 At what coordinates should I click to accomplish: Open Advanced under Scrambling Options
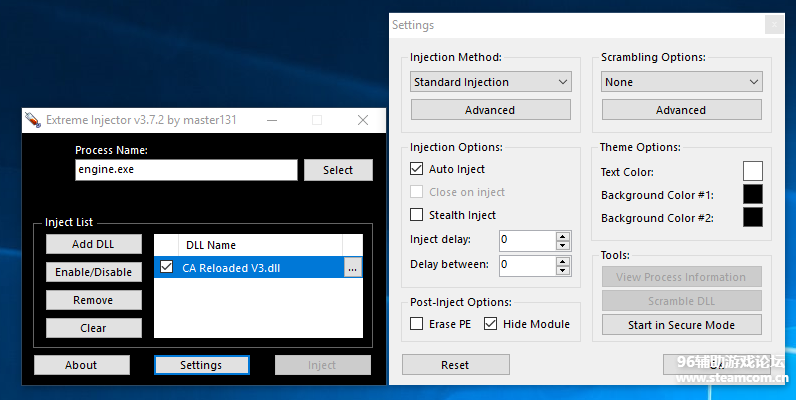(x=682, y=110)
